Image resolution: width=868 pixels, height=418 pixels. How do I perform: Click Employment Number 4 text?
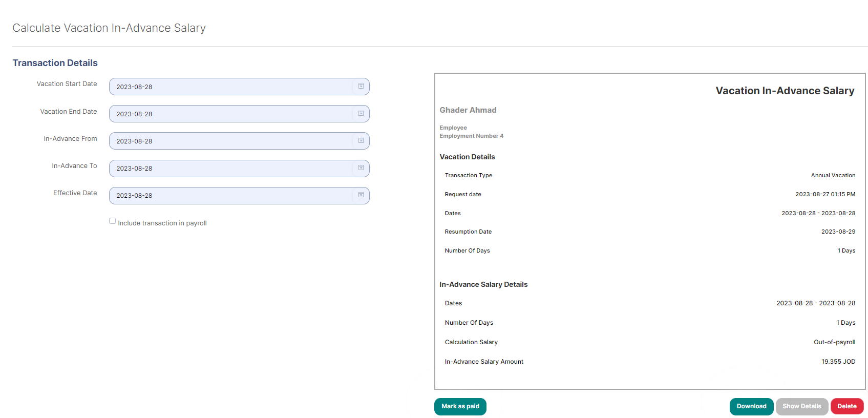(x=472, y=136)
